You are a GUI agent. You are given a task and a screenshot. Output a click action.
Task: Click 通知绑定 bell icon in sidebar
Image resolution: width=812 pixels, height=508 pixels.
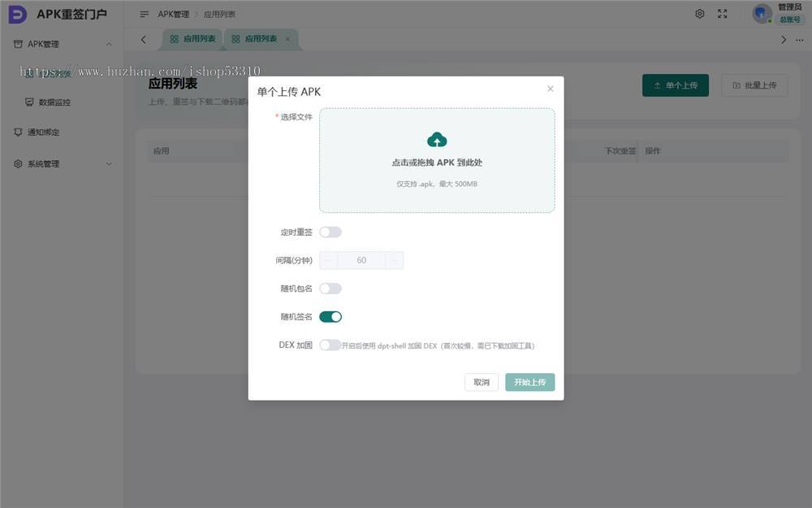[x=18, y=132]
